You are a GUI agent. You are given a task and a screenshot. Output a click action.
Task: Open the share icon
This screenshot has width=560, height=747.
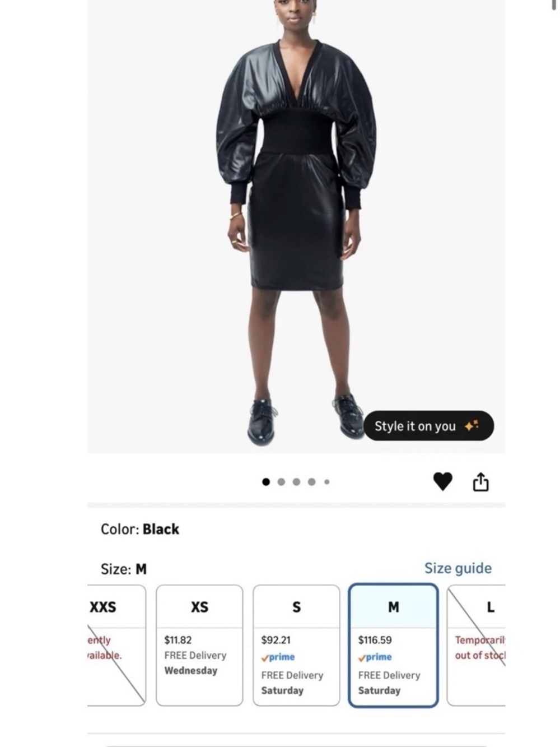click(480, 481)
